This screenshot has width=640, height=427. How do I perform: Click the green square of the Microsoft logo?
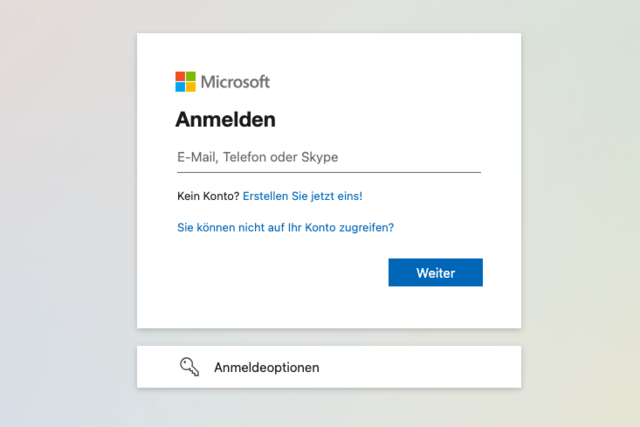tap(191, 76)
